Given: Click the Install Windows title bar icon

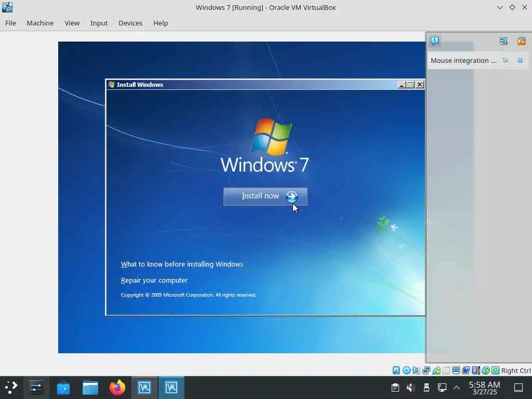Looking at the screenshot, I should click(111, 85).
